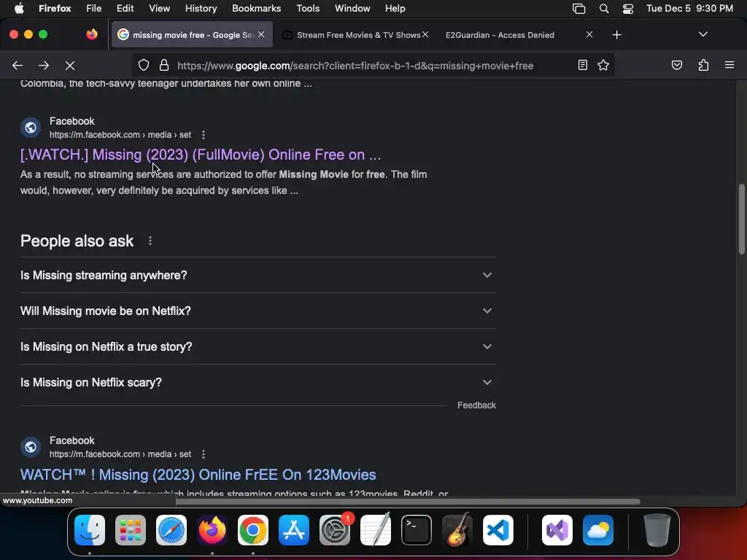Expand "Is Missing on Netflix a true story?"
This screenshot has height=560, width=747.
tap(258, 346)
